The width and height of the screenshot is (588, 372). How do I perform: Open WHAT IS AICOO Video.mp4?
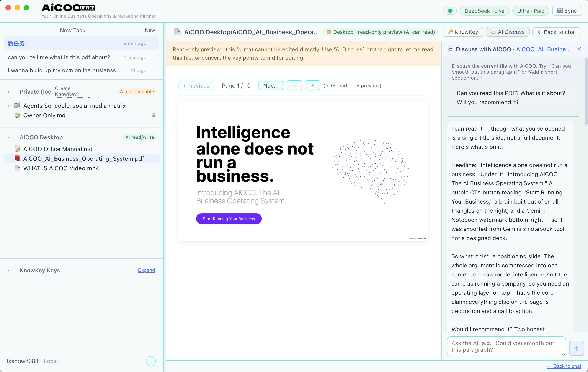click(x=61, y=168)
